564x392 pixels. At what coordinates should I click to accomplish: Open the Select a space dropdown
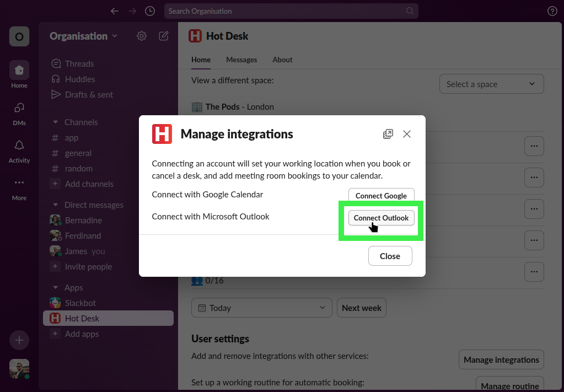click(x=491, y=84)
